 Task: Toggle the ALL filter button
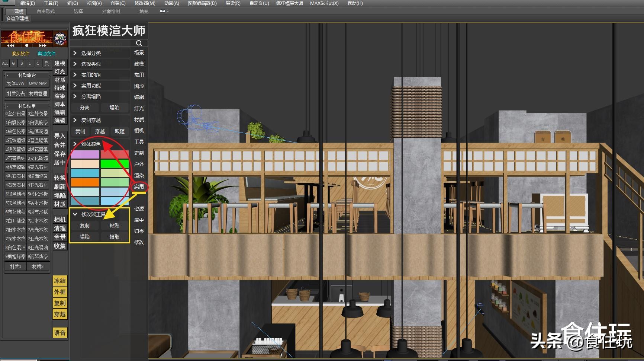click(5, 63)
